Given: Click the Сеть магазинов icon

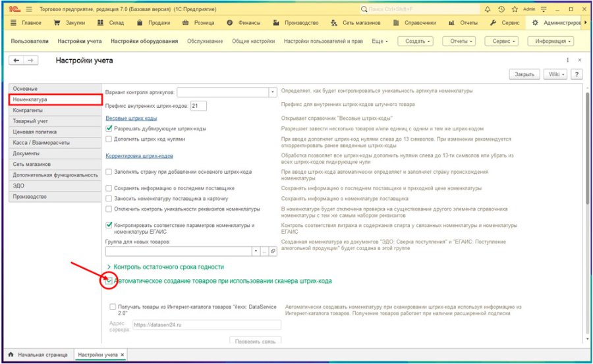Looking at the screenshot, I should coord(334,22).
